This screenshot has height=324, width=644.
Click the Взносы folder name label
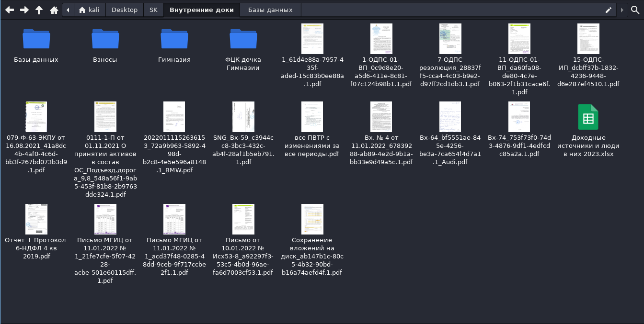point(105,60)
